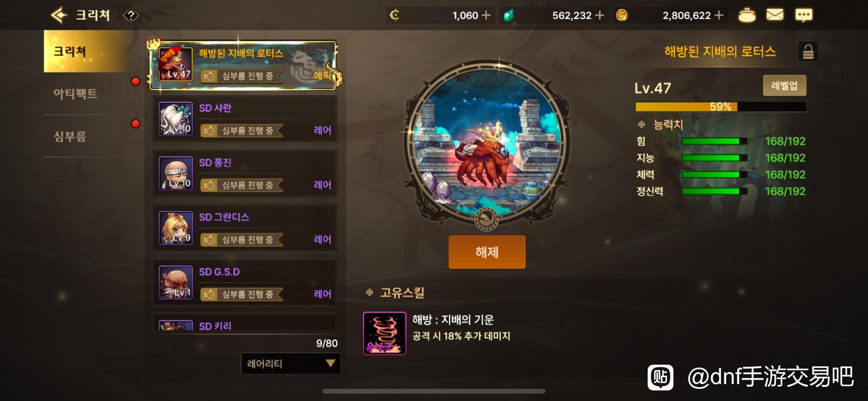Tap the unique skill whirlwind icon

pyautogui.click(x=385, y=333)
